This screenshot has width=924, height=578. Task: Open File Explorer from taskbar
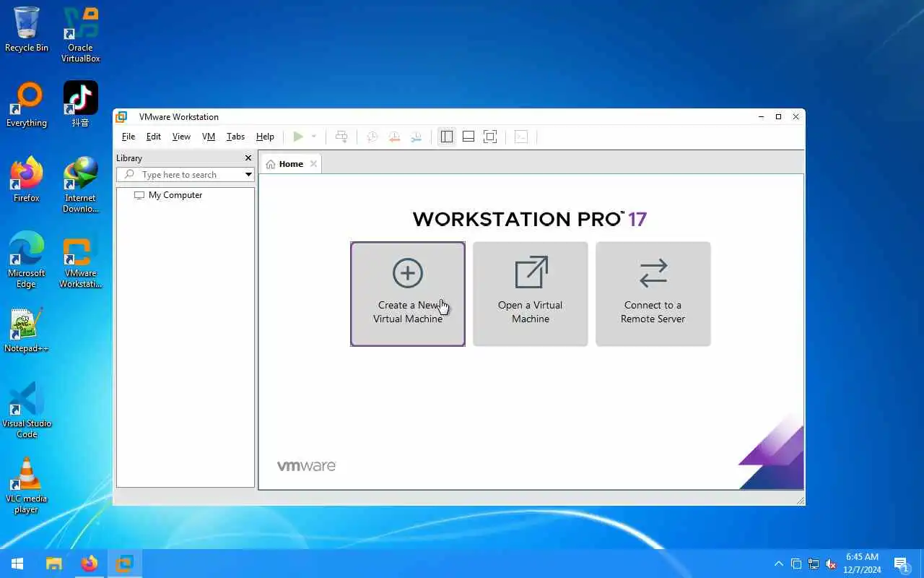tap(54, 564)
